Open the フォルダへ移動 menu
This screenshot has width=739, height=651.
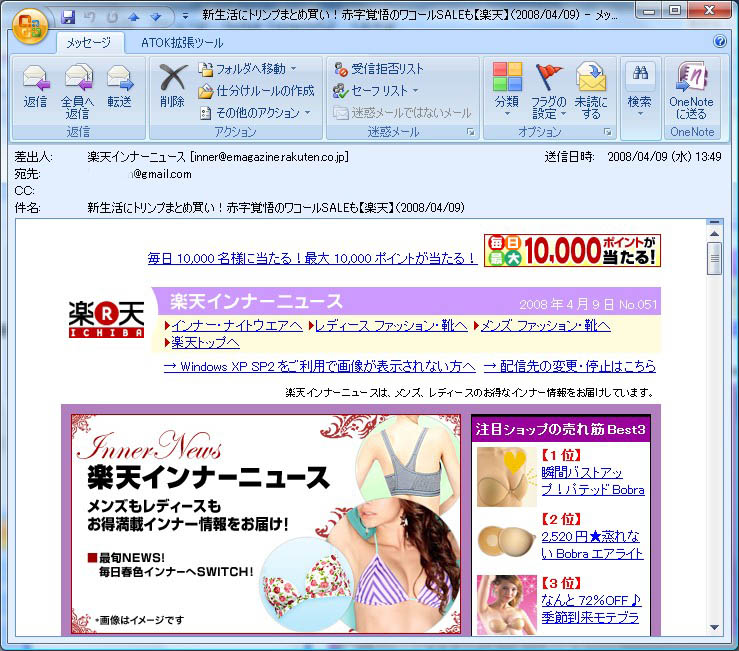pyautogui.click(x=248, y=69)
